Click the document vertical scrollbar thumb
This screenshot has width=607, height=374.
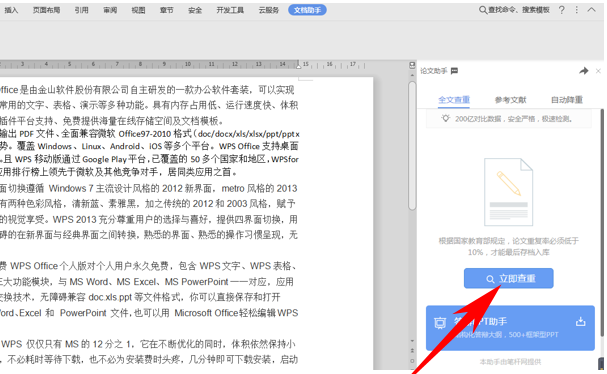pos(412,145)
